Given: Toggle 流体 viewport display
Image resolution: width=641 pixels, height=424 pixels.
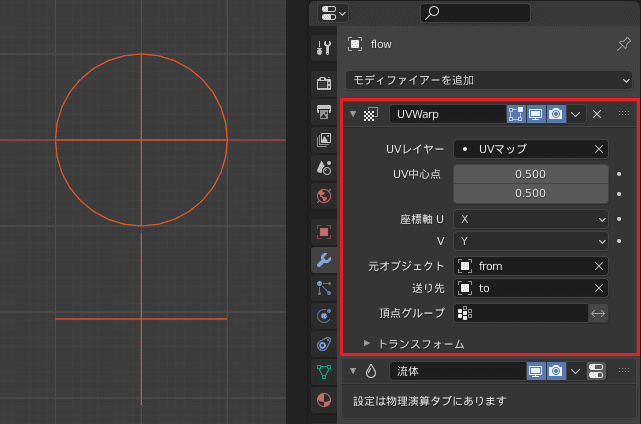Looking at the screenshot, I should pyautogui.click(x=536, y=371).
